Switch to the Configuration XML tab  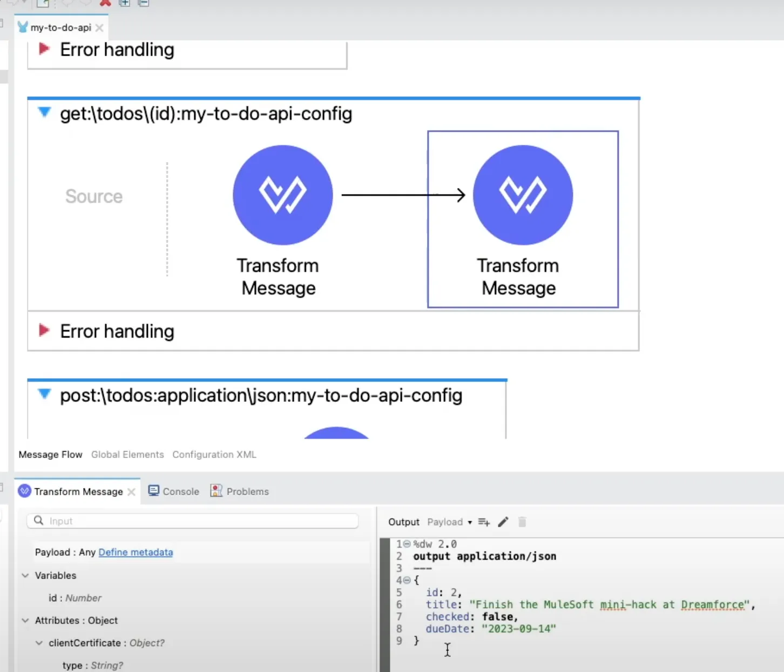pos(214,454)
